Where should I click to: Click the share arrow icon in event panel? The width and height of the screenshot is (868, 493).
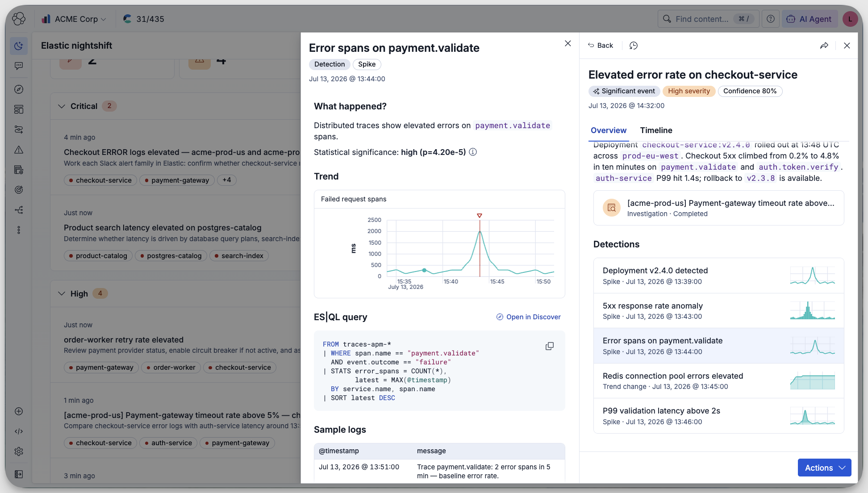[x=824, y=46]
